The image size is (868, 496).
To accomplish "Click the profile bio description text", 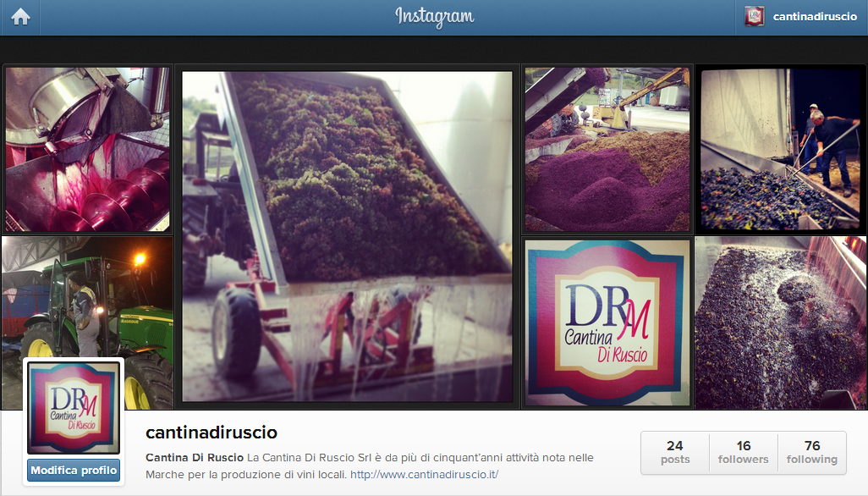I will point(370,466).
